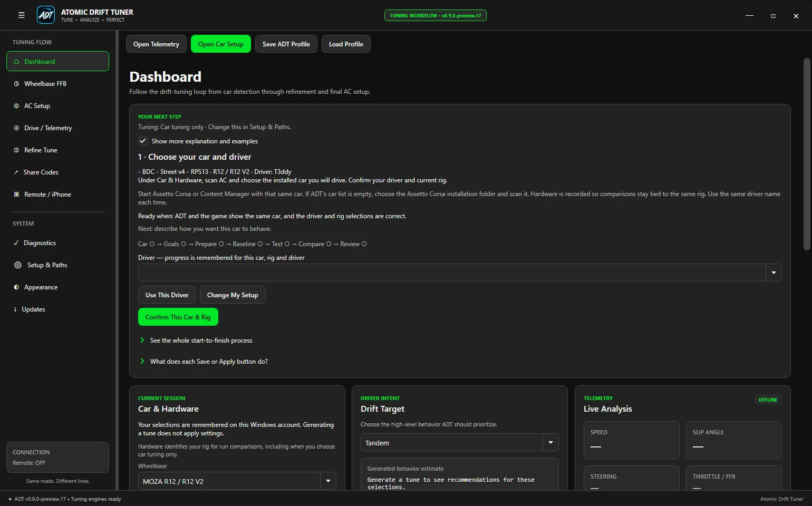Click the green Open Car Setup button
The height and width of the screenshot is (506, 812).
click(x=221, y=44)
